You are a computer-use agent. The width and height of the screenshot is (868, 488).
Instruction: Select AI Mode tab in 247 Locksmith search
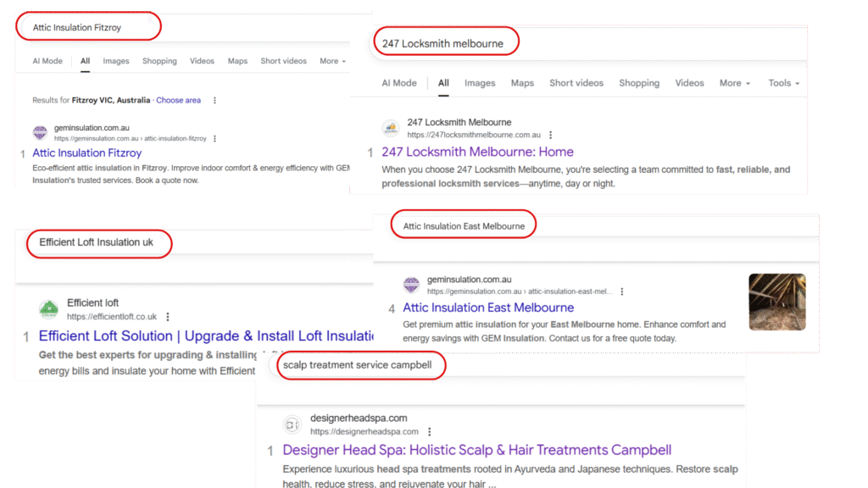[399, 83]
